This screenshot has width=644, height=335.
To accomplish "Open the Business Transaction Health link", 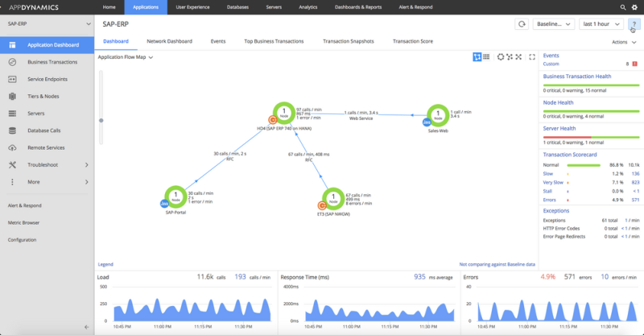I will click(x=577, y=77).
